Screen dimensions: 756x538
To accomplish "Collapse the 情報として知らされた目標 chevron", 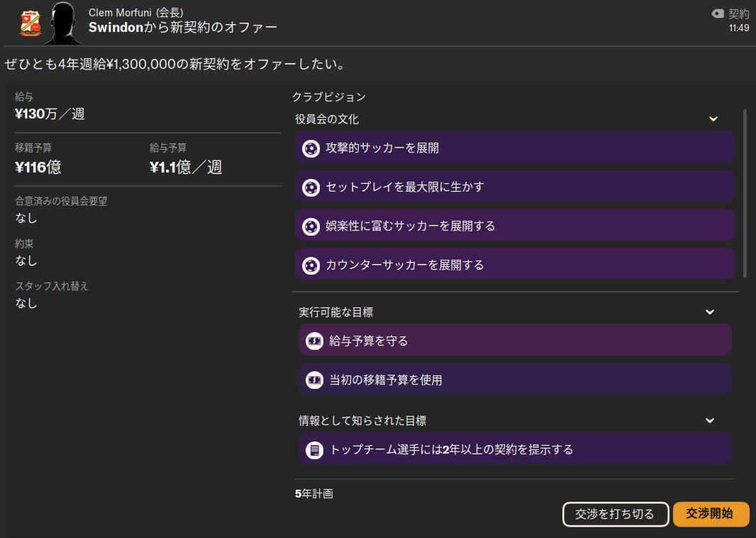I will (710, 421).
